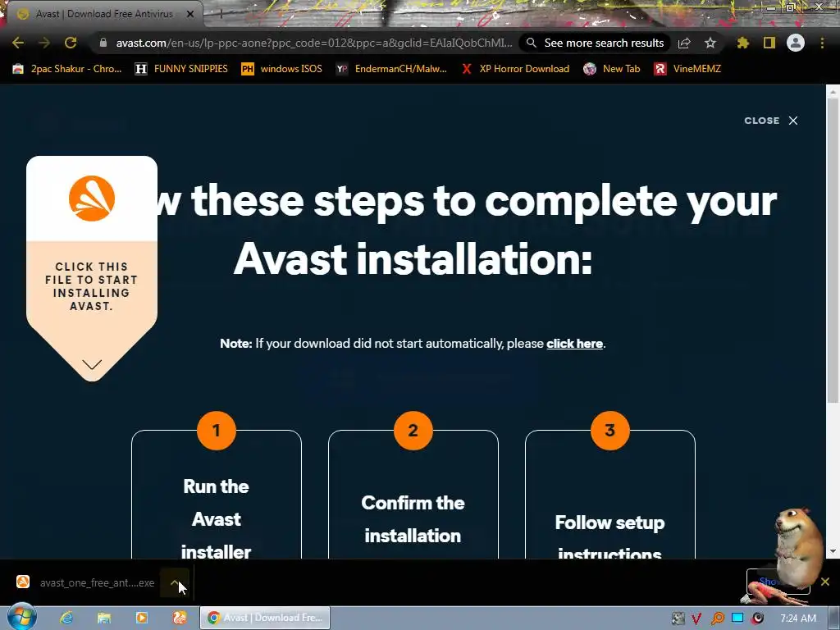Close the installation steps overlay
The image size is (840, 630).
point(771,121)
